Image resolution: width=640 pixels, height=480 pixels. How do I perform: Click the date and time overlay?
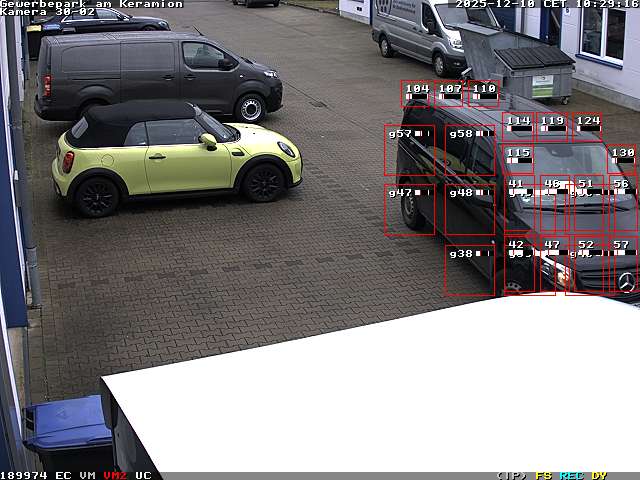click(x=546, y=4)
